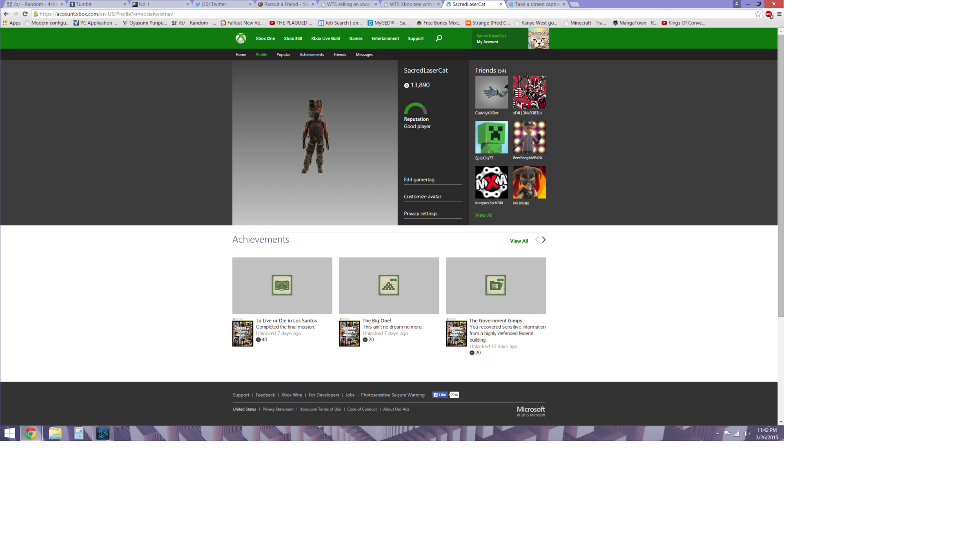Click volume icon in system tray

pos(747,433)
